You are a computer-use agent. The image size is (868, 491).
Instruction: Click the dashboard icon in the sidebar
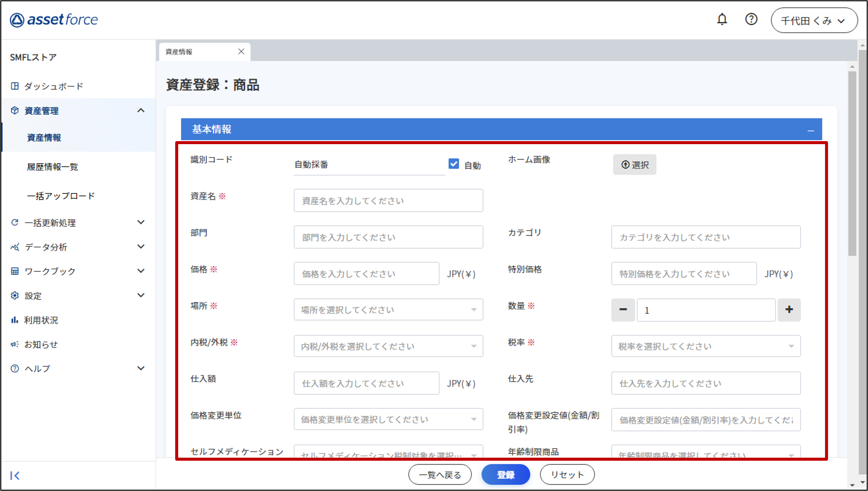[15, 86]
